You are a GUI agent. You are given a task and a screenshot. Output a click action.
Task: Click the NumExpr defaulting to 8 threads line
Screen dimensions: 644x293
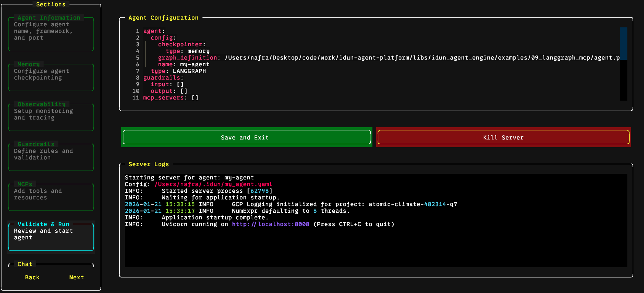(237, 211)
